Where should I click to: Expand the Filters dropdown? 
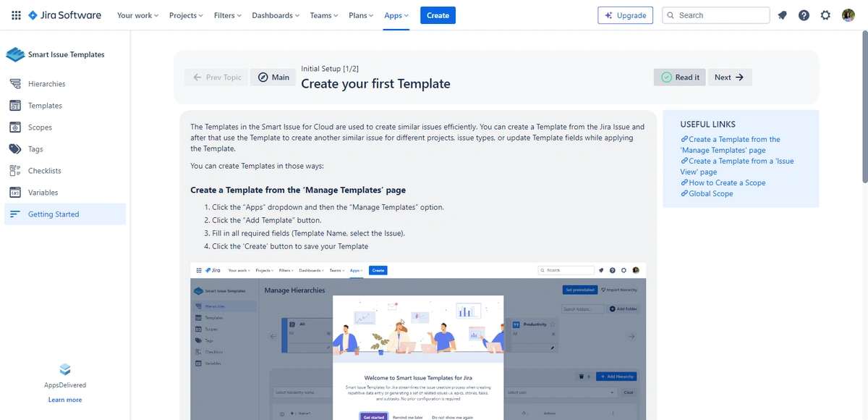227,15
